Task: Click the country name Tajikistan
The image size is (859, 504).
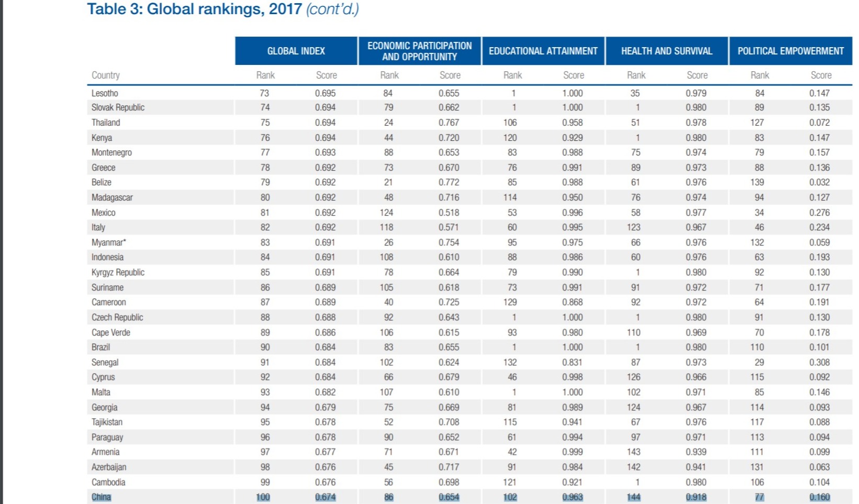Action: click(107, 422)
